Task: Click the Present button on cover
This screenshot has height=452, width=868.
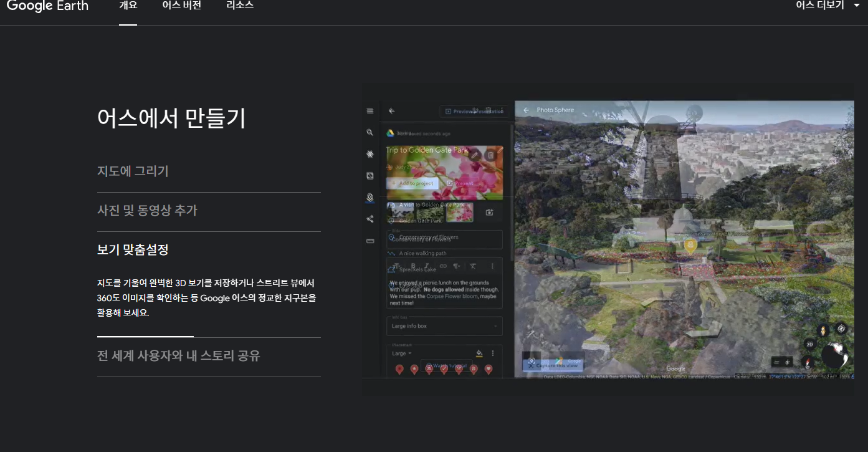Action: (461, 183)
